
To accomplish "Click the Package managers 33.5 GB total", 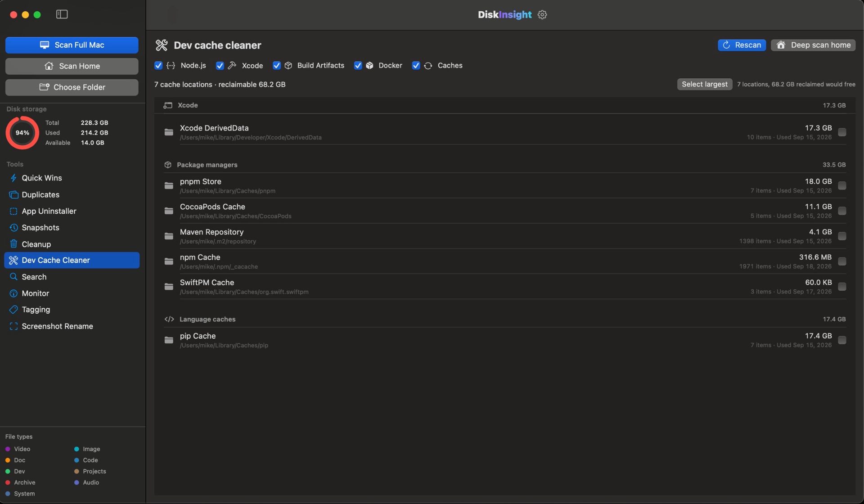I will [834, 165].
